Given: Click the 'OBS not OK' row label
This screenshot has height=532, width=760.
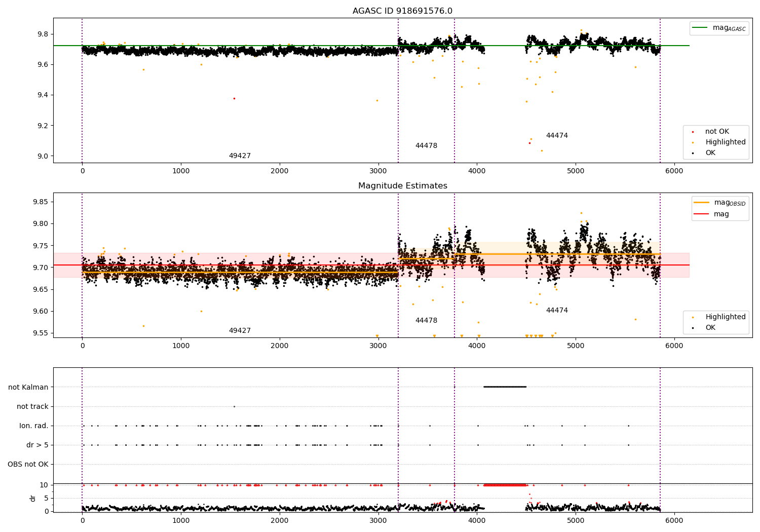Looking at the screenshot, I should point(28,464).
